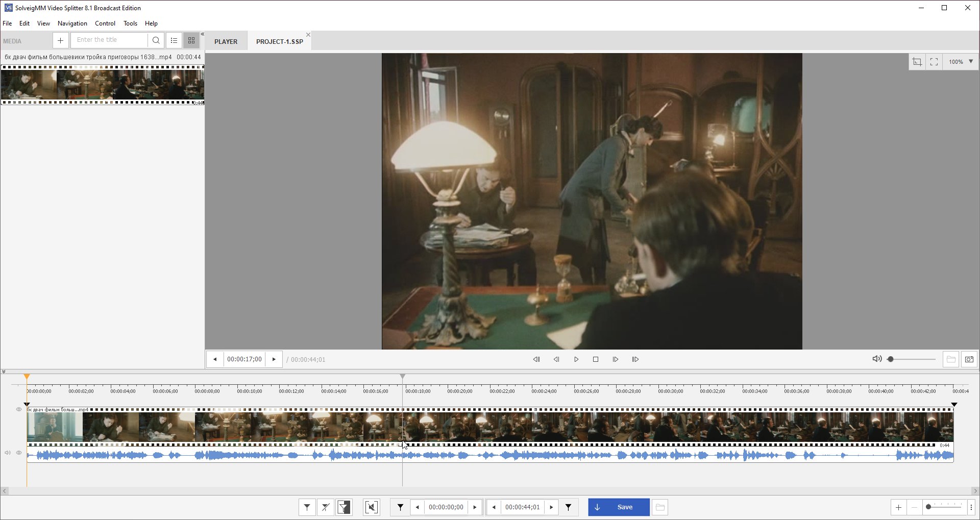
Task: Click the invert fragments icon
Action: (345, 507)
